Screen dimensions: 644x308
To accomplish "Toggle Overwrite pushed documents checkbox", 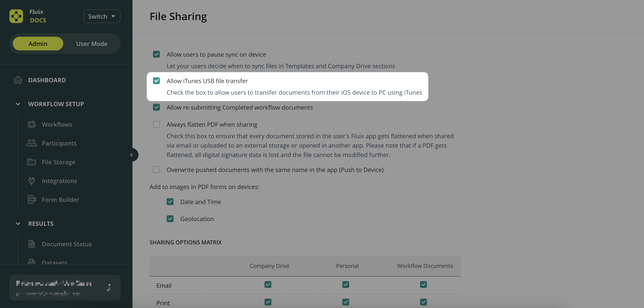I will coord(156,170).
